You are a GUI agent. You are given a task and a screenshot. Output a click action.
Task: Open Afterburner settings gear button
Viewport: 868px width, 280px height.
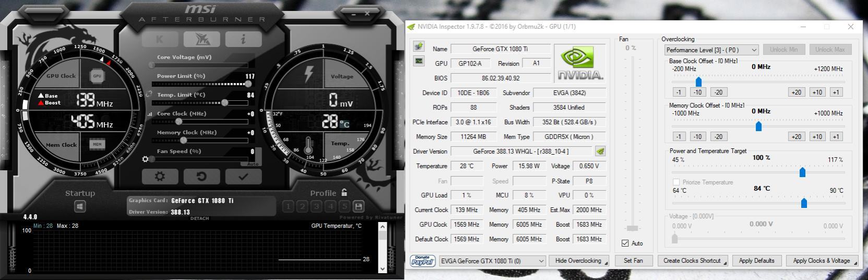pyautogui.click(x=160, y=177)
